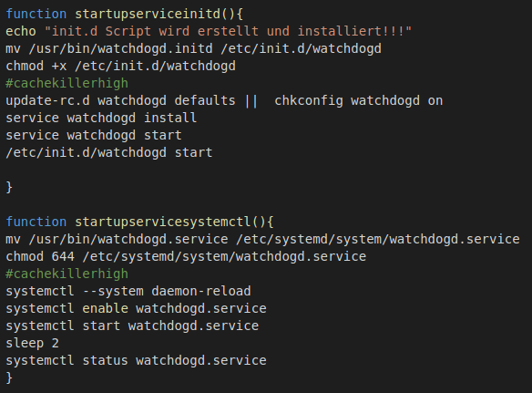Click the second #cachekillerhigh comment

click(x=67, y=274)
